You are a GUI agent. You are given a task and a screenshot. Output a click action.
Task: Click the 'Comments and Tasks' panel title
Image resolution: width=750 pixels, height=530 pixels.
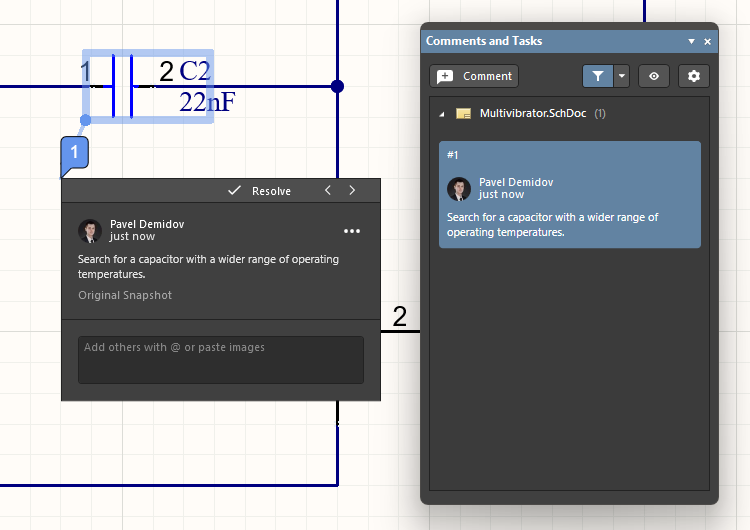[484, 41]
